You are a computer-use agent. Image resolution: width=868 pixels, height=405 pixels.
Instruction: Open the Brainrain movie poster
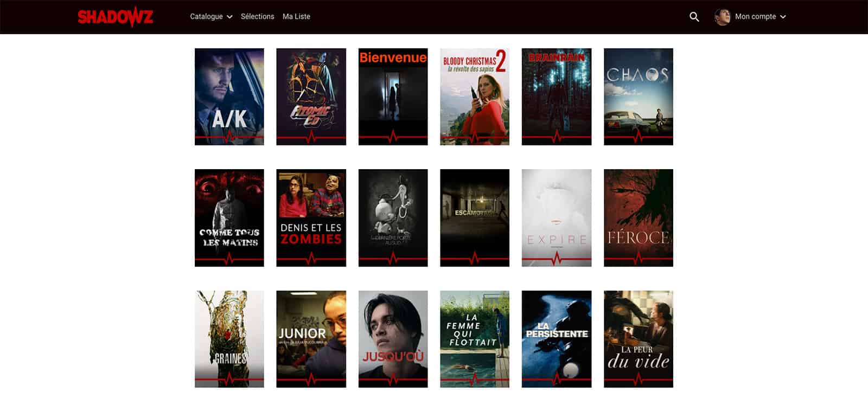pyautogui.click(x=556, y=97)
